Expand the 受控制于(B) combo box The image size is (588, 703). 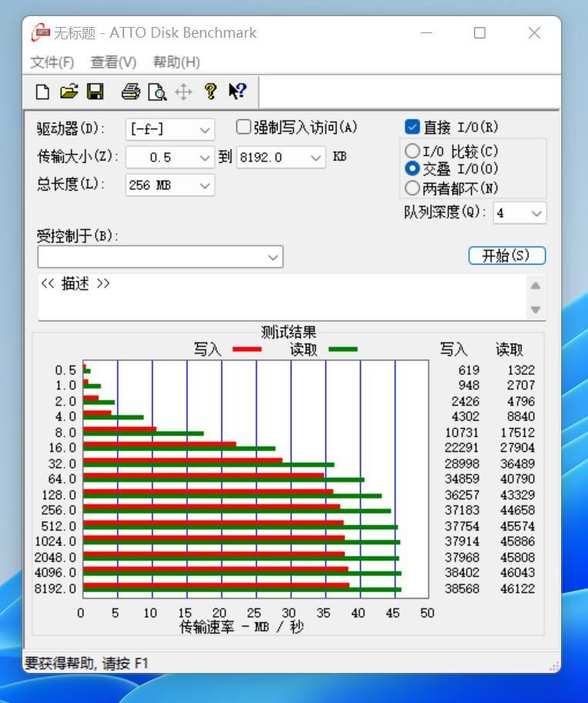tap(160, 257)
